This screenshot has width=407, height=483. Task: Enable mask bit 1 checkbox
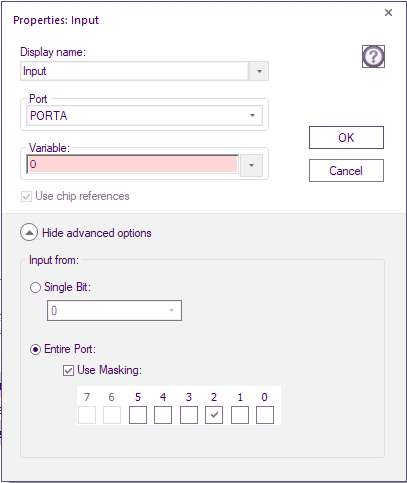(240, 415)
